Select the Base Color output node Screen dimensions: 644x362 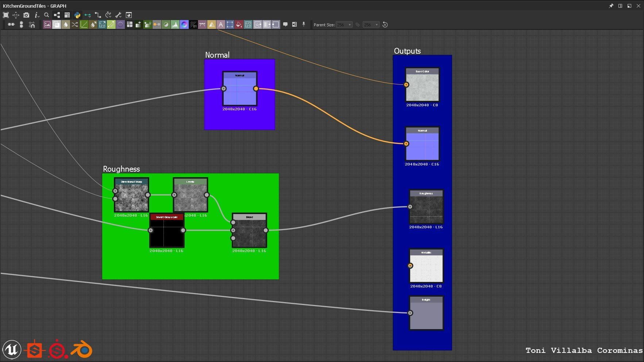click(x=422, y=87)
